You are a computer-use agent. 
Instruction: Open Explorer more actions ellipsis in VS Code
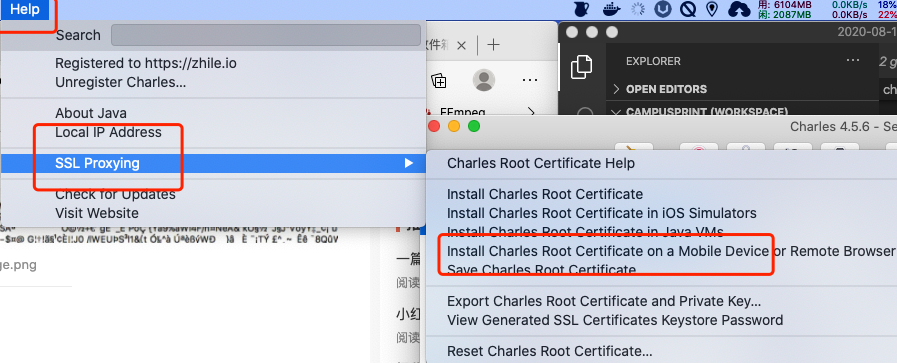point(852,61)
